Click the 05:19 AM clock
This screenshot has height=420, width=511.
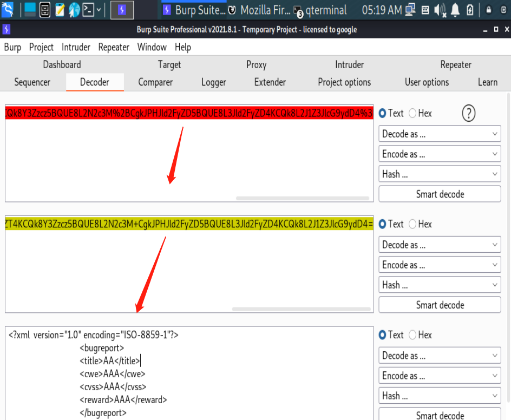click(382, 10)
